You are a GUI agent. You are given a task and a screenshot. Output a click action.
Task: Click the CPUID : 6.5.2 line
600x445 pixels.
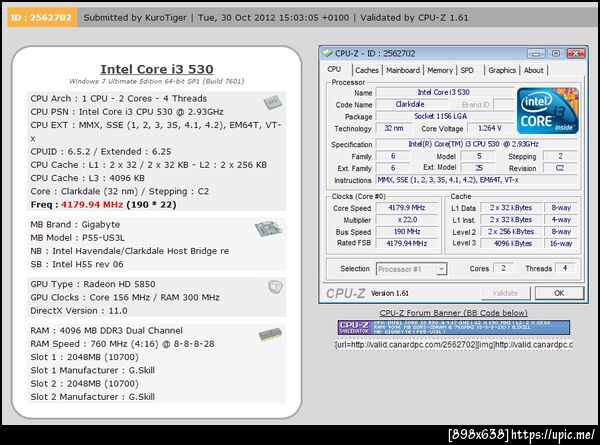pos(101,152)
